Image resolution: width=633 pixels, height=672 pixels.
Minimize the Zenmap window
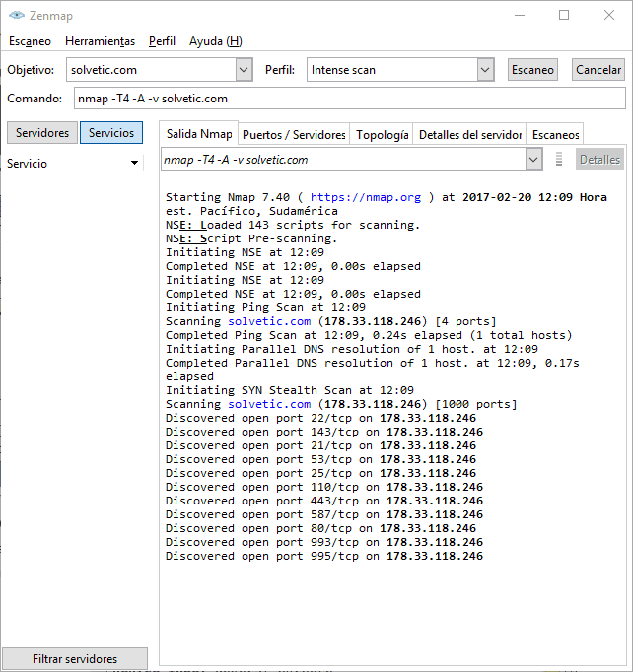tap(520, 15)
